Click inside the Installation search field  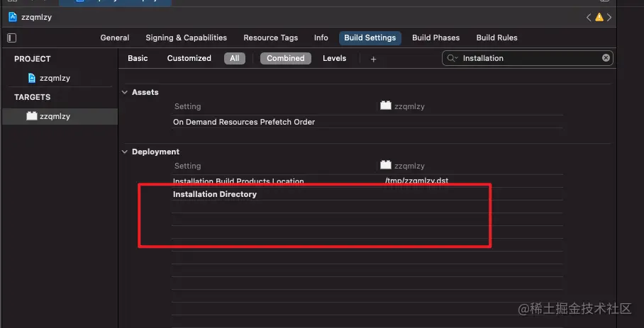[x=528, y=58]
